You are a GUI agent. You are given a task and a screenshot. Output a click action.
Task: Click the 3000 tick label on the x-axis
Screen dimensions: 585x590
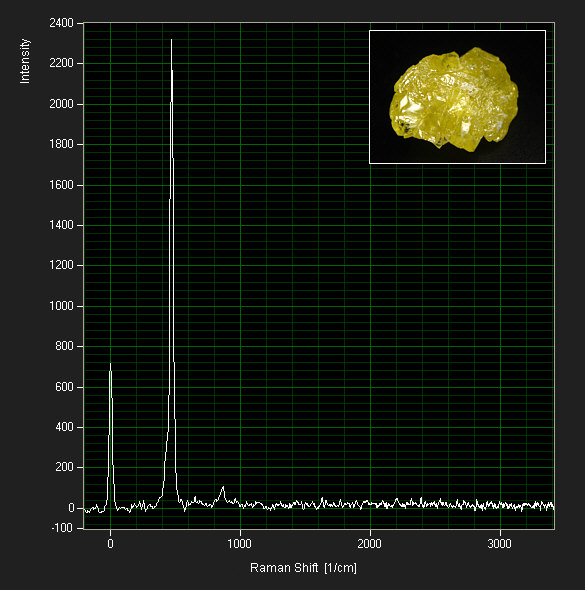tap(500, 544)
